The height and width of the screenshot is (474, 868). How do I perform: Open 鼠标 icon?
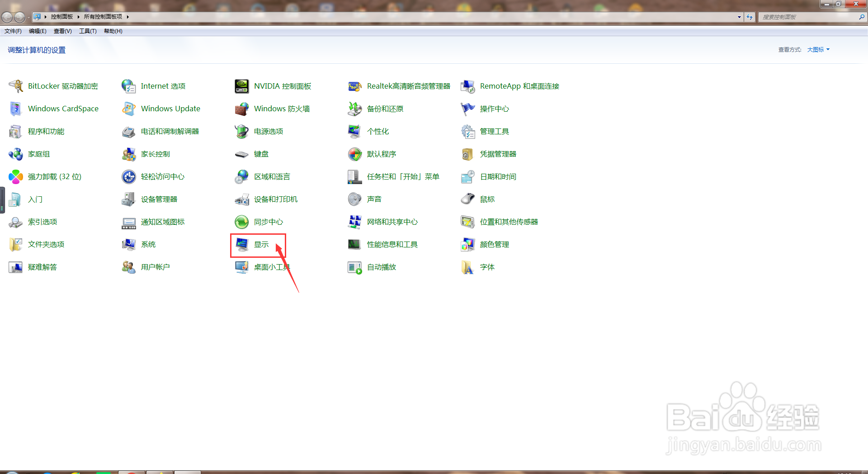coord(468,199)
